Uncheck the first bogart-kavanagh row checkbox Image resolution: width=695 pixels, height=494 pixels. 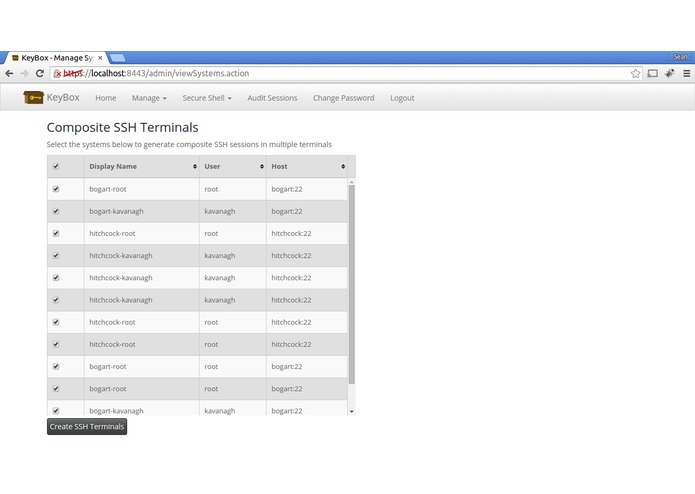[56, 211]
